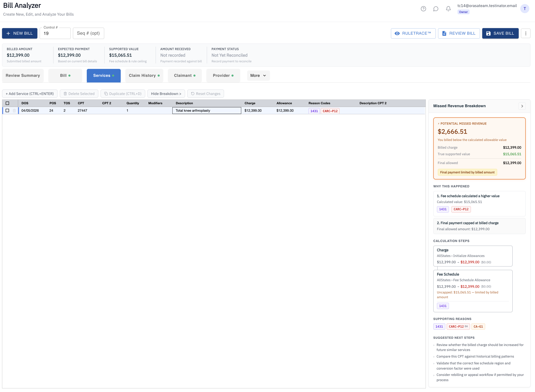Click CARC-P12 OA tag under Supporting Reasons

tap(458, 327)
